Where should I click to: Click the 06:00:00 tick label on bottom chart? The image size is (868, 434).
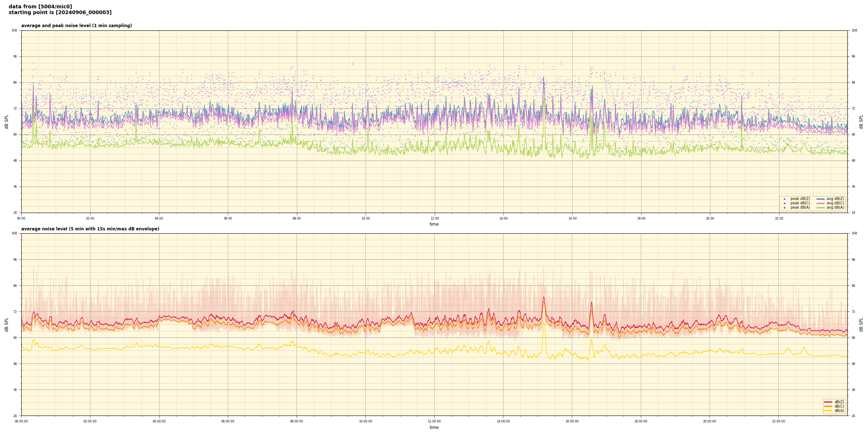[x=227, y=421]
